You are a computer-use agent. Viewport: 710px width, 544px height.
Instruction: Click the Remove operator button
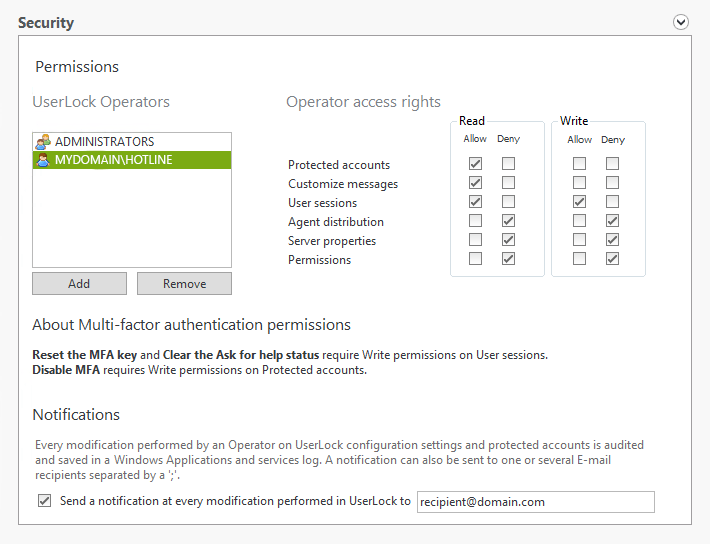pos(184,284)
